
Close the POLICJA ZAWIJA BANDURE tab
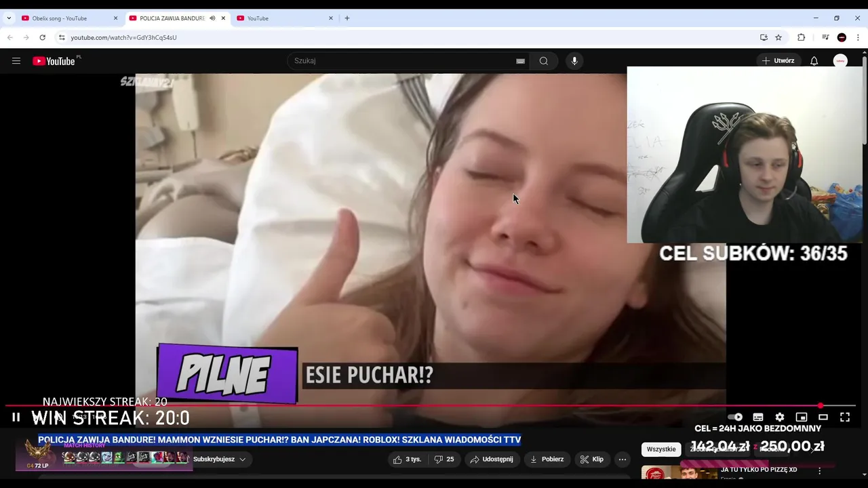(223, 18)
